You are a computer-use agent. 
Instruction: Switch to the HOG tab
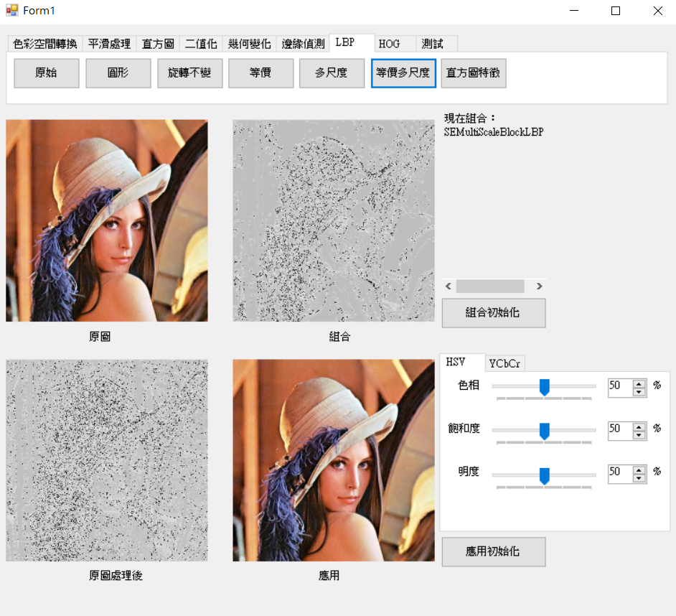(x=395, y=44)
